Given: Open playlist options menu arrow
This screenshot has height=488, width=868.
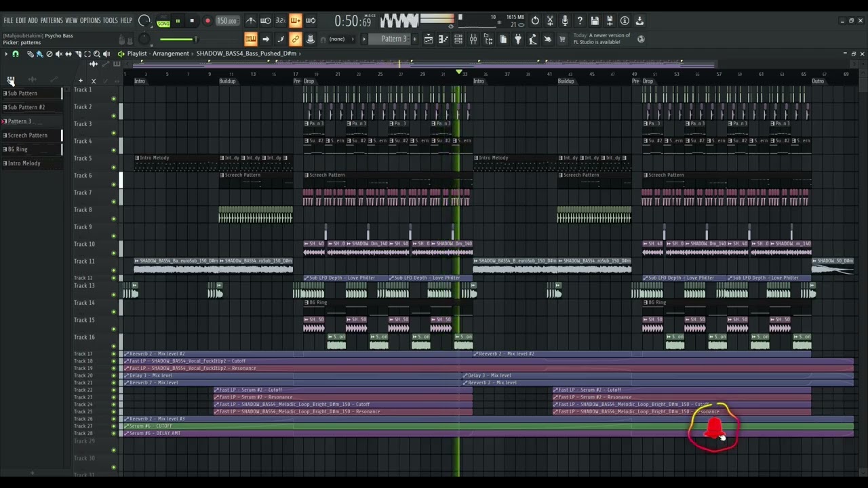Looking at the screenshot, I should (7, 54).
